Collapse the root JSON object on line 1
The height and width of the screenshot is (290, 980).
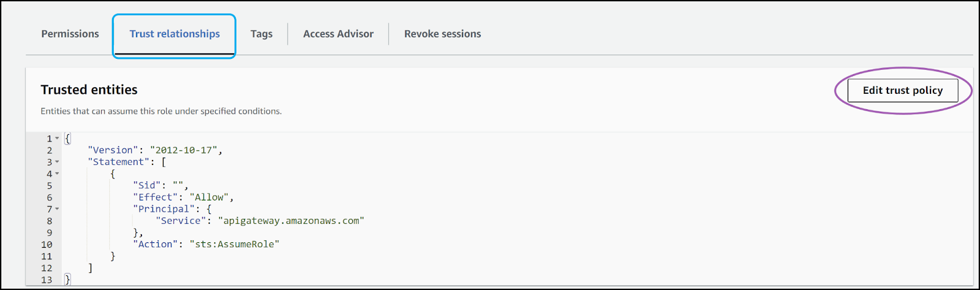[58, 139]
